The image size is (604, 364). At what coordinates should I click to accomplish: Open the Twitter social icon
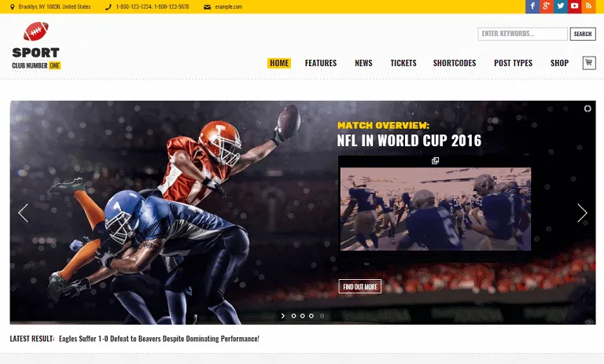coord(561,6)
